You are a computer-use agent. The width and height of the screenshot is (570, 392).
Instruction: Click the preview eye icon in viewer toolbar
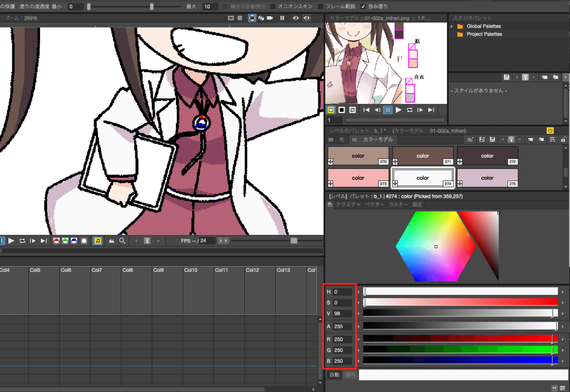[296, 18]
